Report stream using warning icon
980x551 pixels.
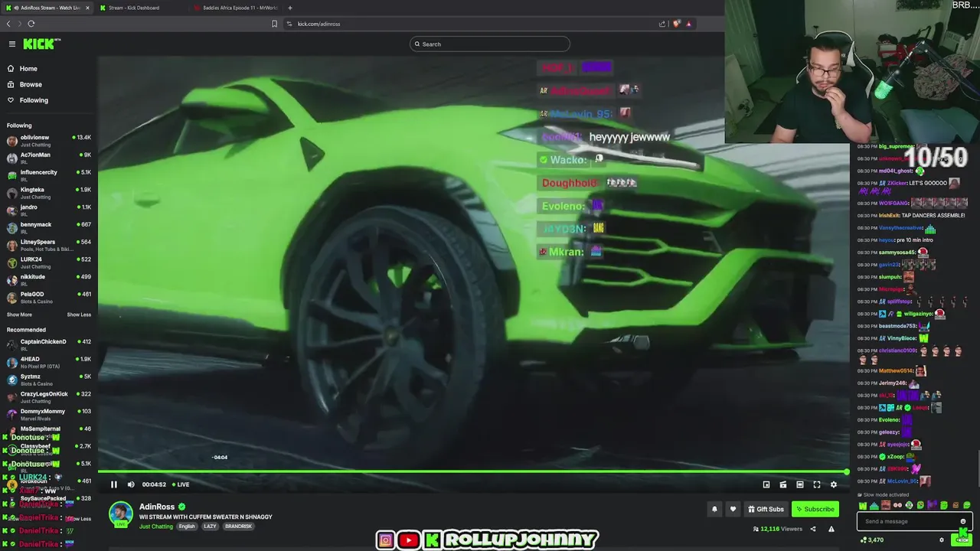[x=831, y=529]
